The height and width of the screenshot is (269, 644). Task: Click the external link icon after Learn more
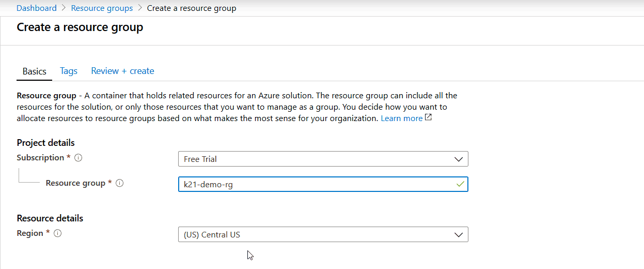[428, 118]
